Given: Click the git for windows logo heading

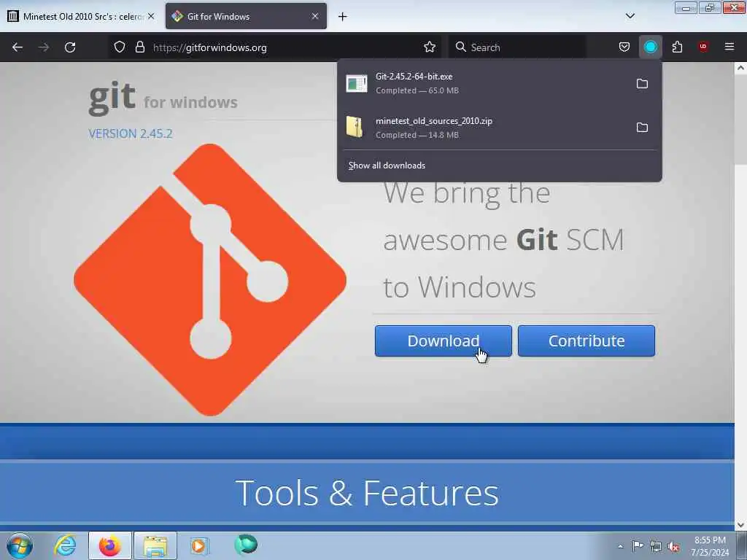Looking at the screenshot, I should coord(163,98).
